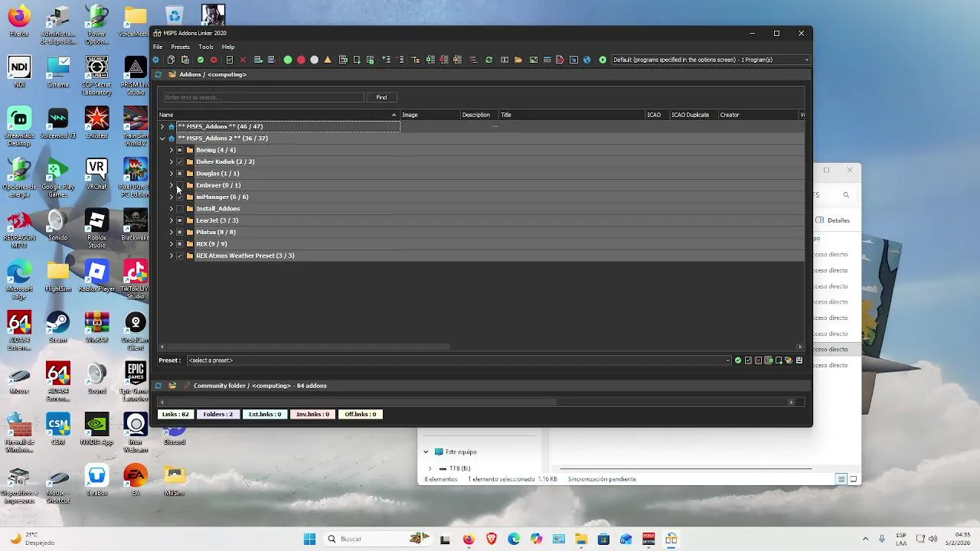
Task: Click the Off.links: 0 status button
Action: coord(360,414)
